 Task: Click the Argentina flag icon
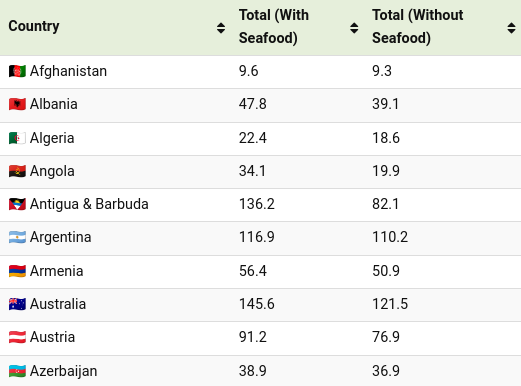click(17, 237)
